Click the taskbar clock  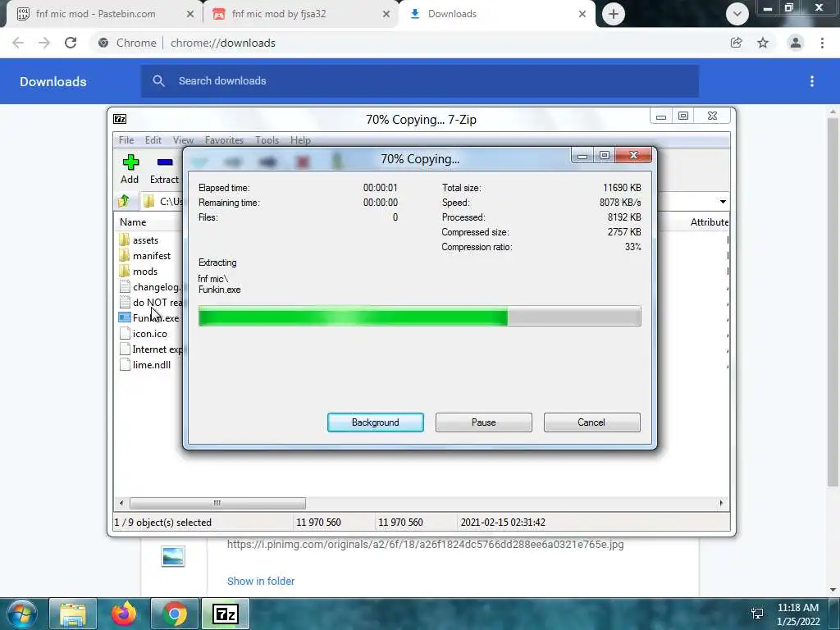tap(798, 614)
